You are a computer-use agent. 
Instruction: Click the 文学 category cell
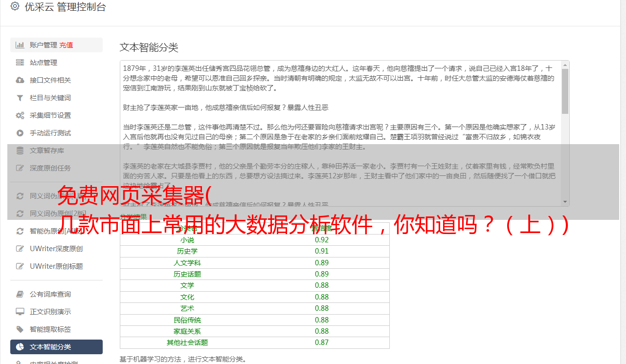(x=187, y=285)
